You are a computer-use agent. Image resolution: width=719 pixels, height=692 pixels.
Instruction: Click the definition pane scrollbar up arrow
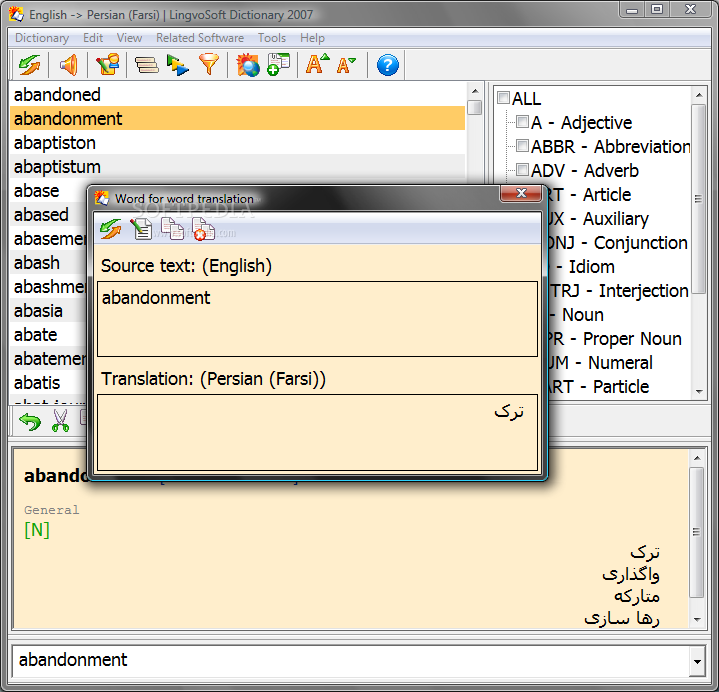[697, 458]
